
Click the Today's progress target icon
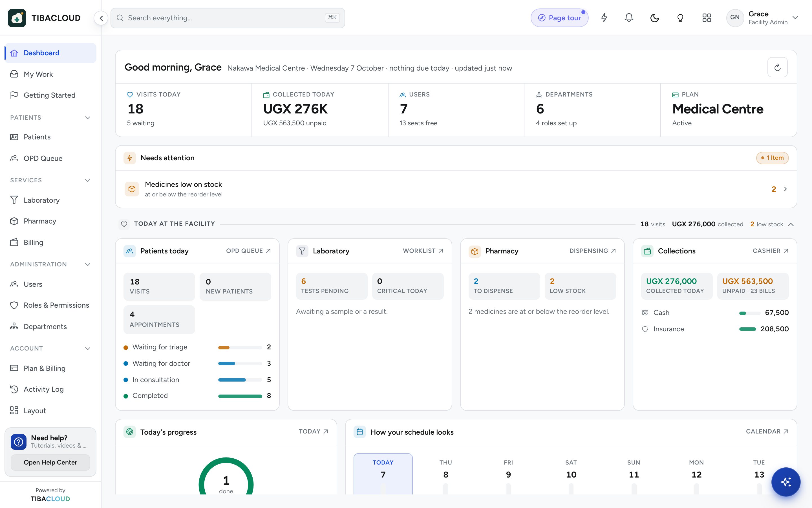pyautogui.click(x=129, y=432)
